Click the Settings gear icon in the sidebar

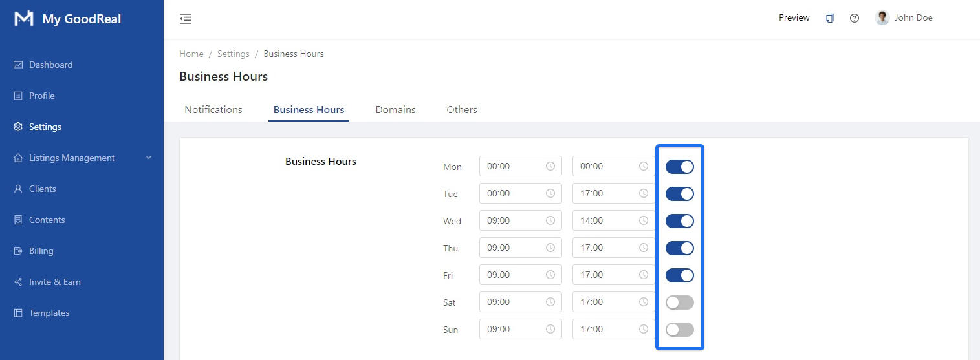click(18, 127)
